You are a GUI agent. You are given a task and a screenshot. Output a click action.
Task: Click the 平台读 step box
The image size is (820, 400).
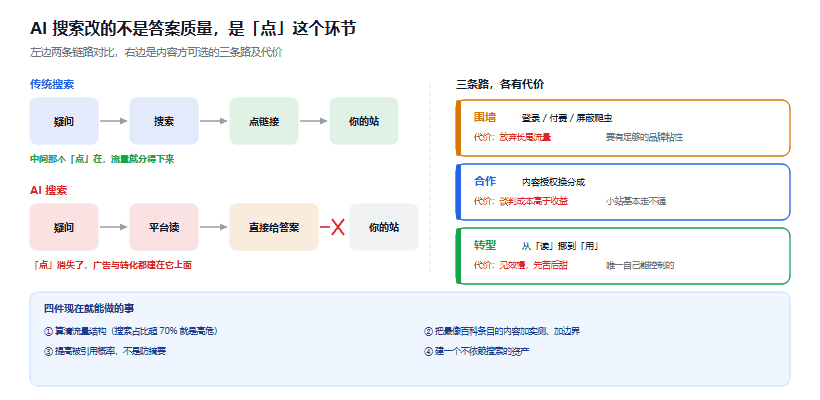[x=164, y=227]
